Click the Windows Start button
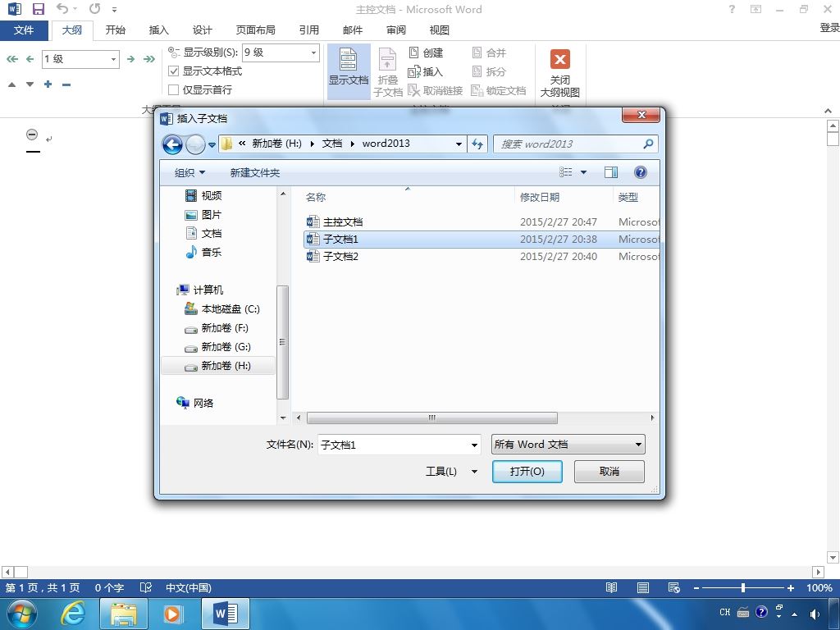 pos(21,614)
